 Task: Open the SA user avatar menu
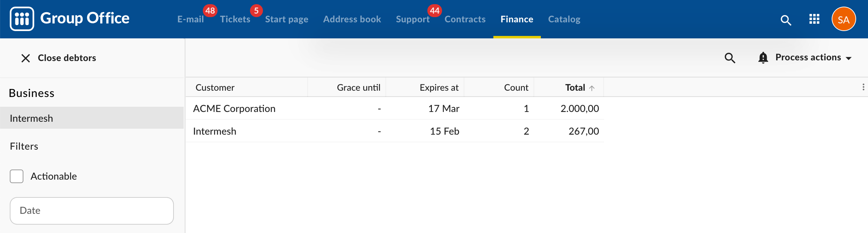(844, 19)
